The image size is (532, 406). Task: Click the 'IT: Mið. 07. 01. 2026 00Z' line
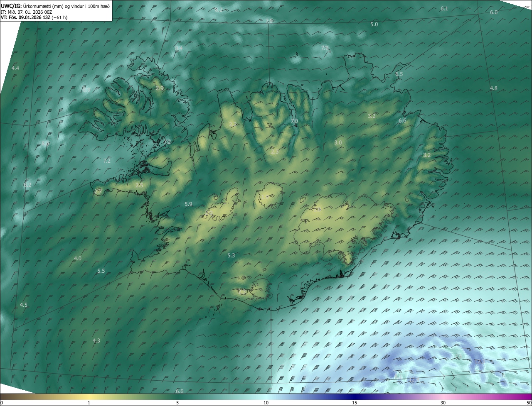26,12
